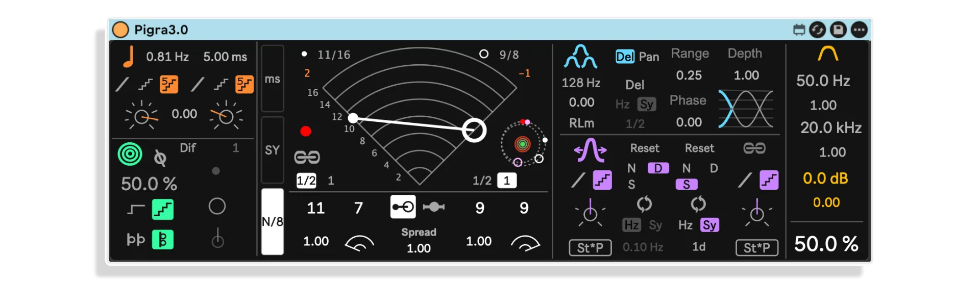Select the 128 Hz value
Image resolution: width=980 pixels, height=281 pixels.
pos(581,83)
